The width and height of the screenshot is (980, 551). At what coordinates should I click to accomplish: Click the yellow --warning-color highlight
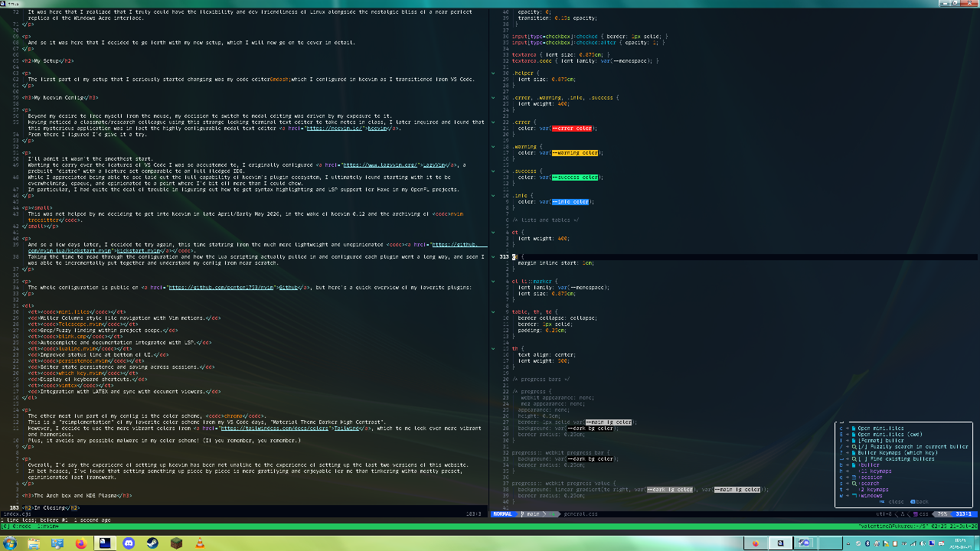click(575, 153)
